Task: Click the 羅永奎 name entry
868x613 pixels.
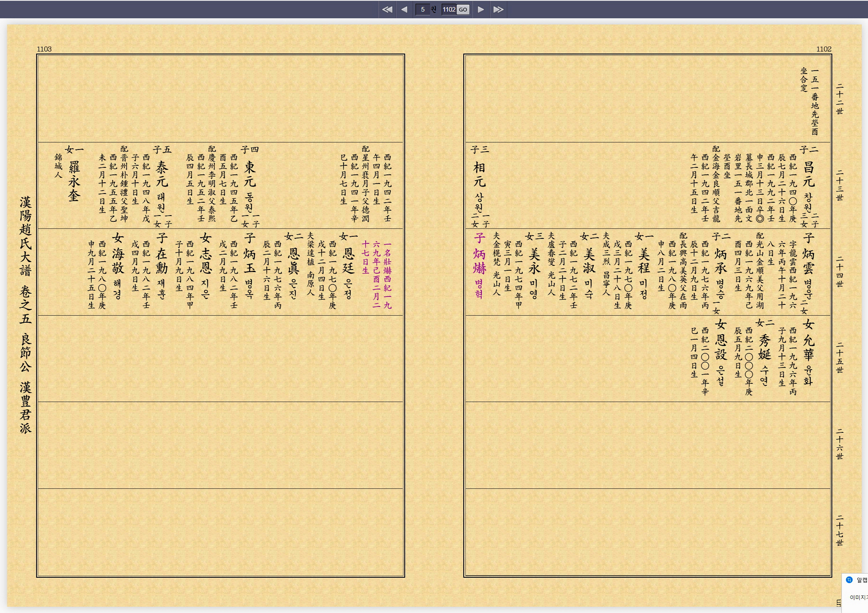Action: pos(74,181)
